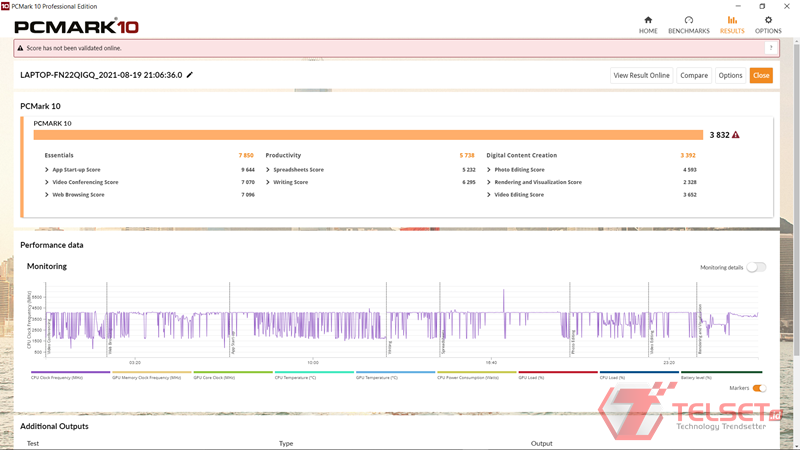Click the alert icon in the validation banner

point(20,48)
